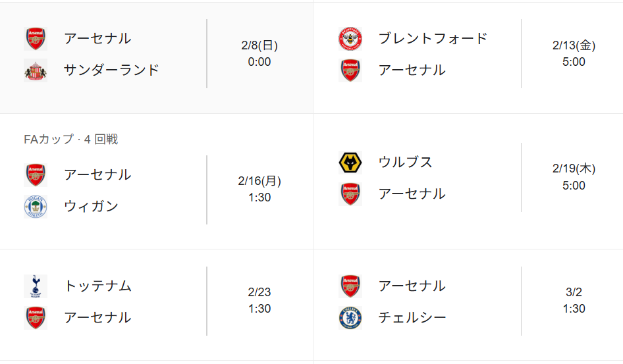Click the Wolves wolf-head crest
Image resolution: width=623 pixels, height=364 pixels.
[350, 162]
